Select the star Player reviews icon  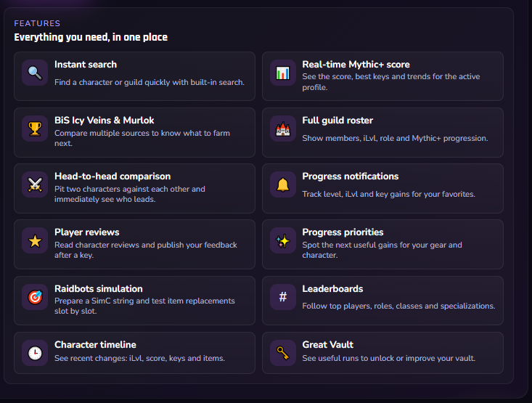[35, 241]
